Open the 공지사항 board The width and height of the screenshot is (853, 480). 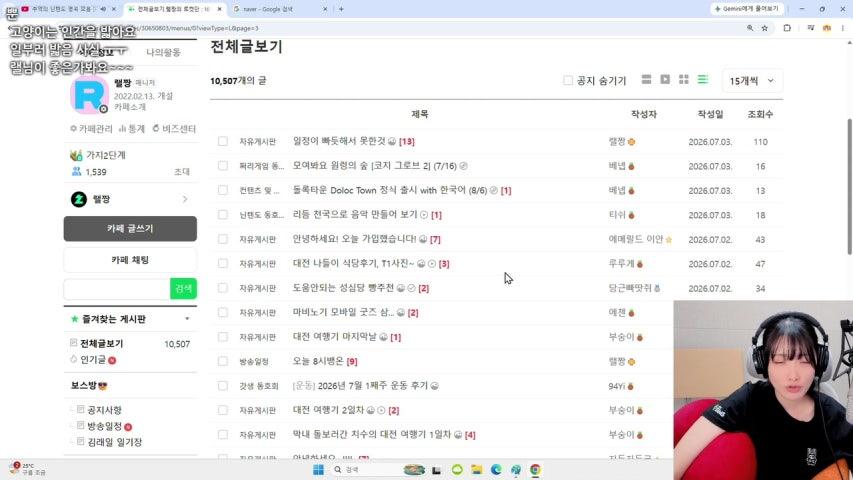[x=104, y=410]
